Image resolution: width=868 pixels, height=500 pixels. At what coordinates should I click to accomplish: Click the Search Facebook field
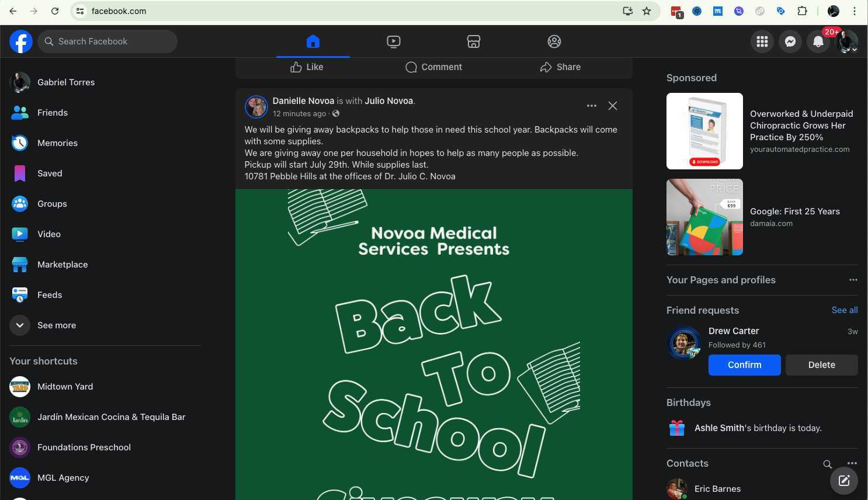point(107,41)
